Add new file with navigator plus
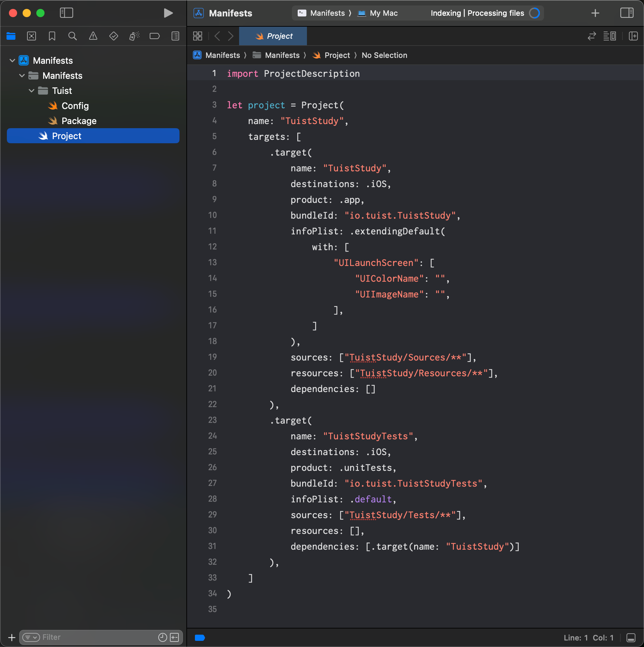 click(12, 637)
